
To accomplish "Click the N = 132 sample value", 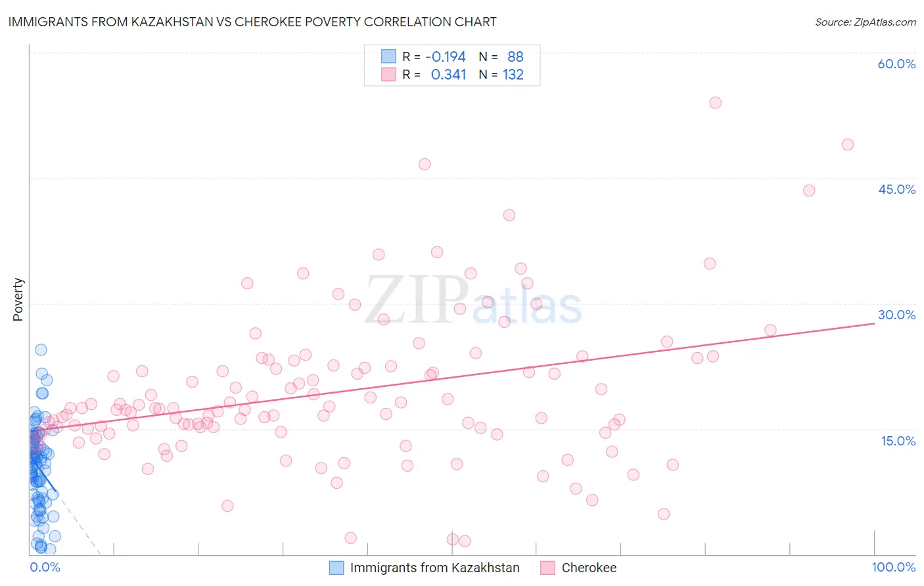I will 501,74.
